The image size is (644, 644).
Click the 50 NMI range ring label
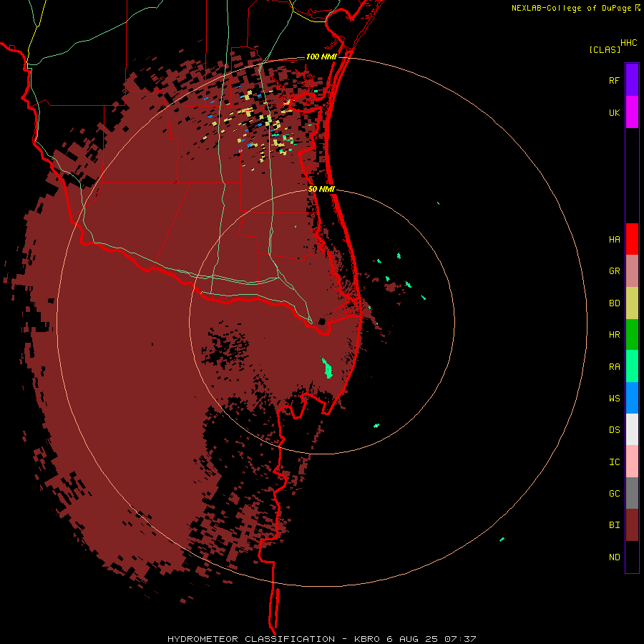point(321,189)
